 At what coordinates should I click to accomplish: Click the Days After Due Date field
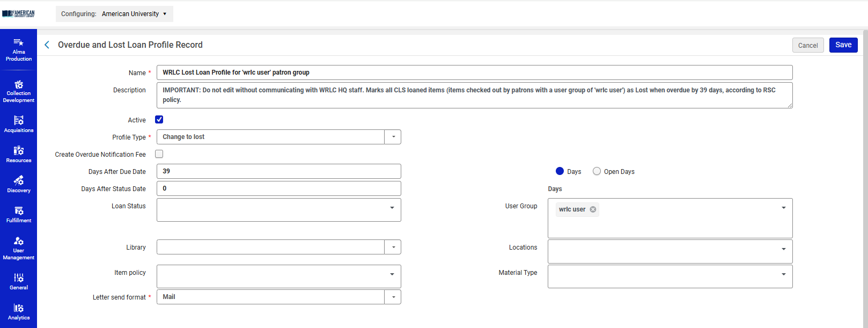click(x=278, y=171)
